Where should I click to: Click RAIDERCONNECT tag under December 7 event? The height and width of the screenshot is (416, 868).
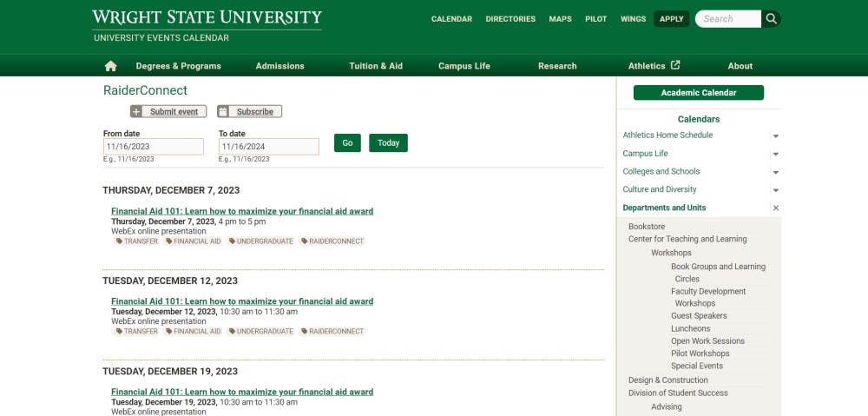(x=332, y=241)
